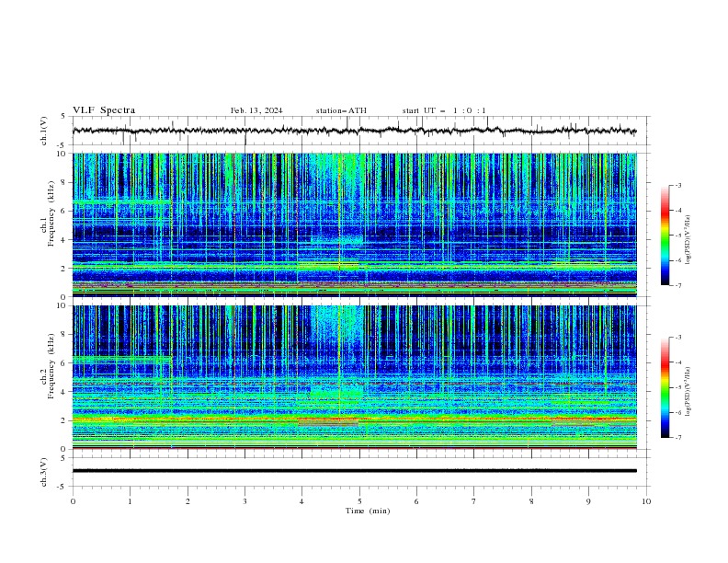This screenshot has width=728, height=563.
Task: Click the time-axis tick label "3"
Action: click(x=245, y=501)
